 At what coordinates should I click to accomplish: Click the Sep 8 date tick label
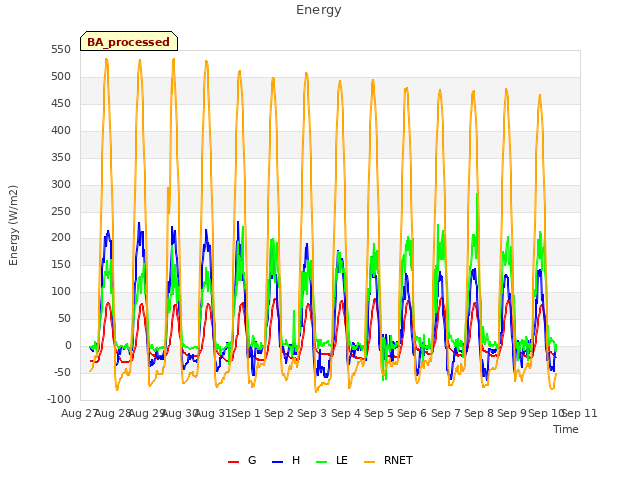[479, 413]
